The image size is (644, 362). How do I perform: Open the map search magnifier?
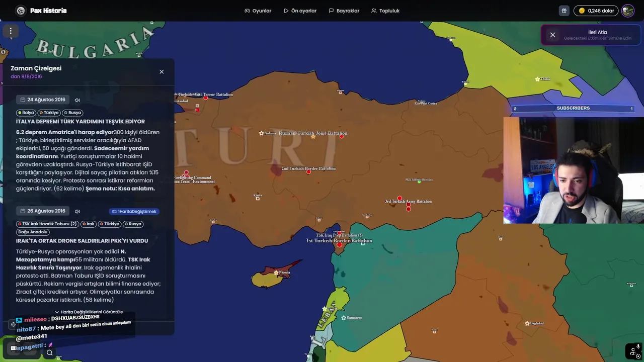49,352
